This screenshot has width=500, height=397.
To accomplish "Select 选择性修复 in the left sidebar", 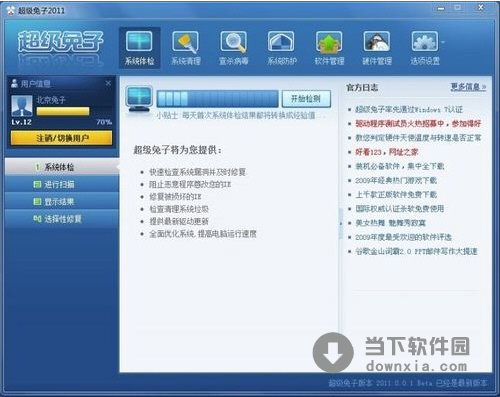I will pos(62,219).
